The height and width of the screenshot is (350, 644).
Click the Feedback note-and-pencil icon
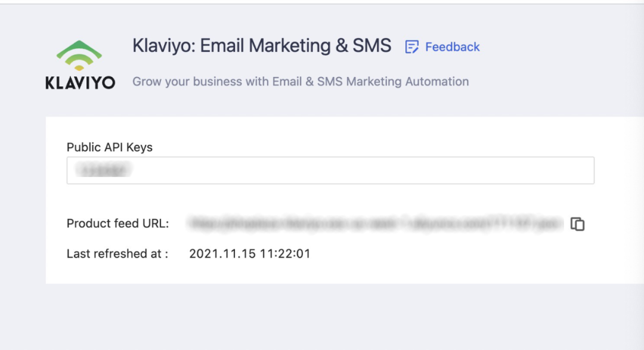tap(411, 47)
